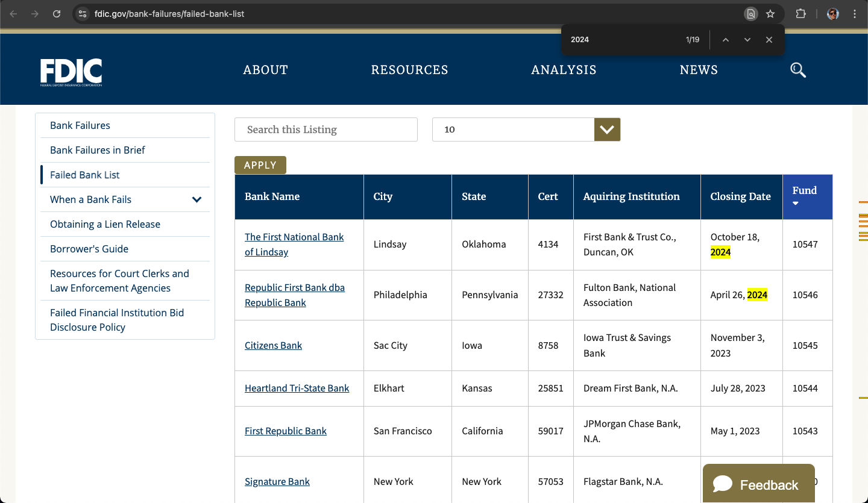Sort by Aquiring Institution column header

coord(631,196)
